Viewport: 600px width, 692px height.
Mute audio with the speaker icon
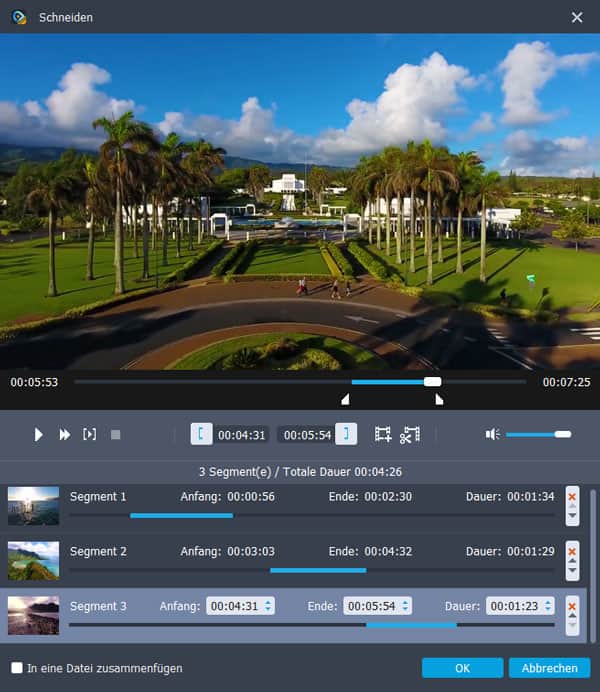[492, 434]
